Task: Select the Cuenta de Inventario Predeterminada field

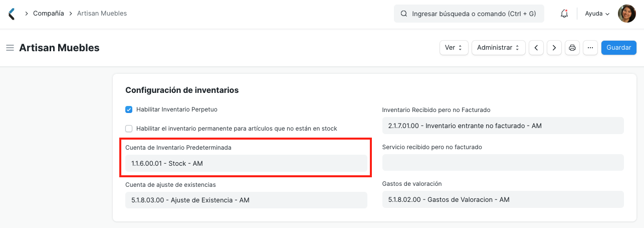Action: click(x=246, y=163)
